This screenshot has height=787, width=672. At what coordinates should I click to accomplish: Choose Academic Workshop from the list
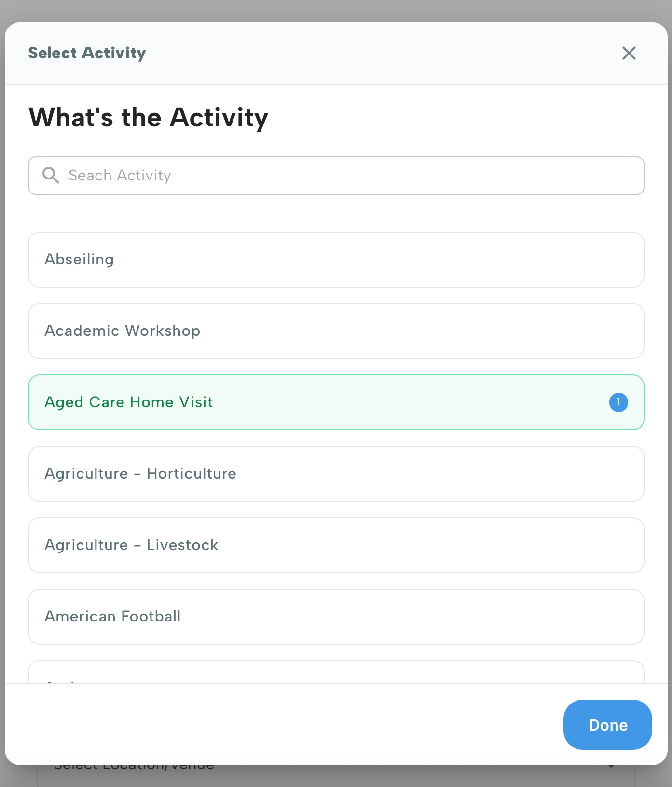(x=336, y=331)
